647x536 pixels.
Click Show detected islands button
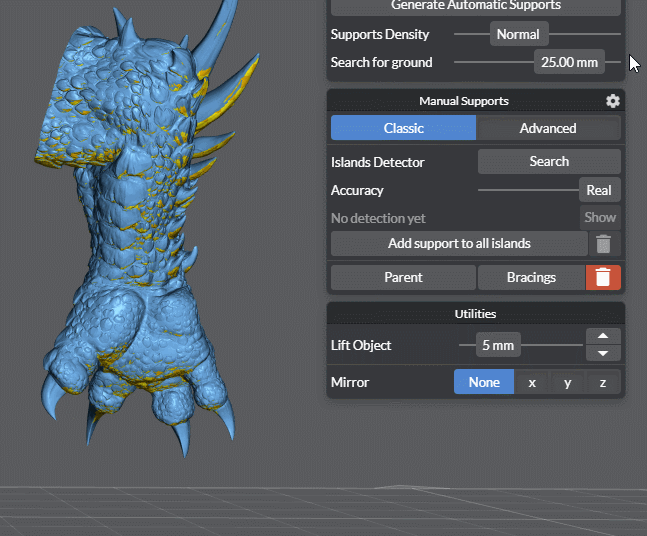600,217
